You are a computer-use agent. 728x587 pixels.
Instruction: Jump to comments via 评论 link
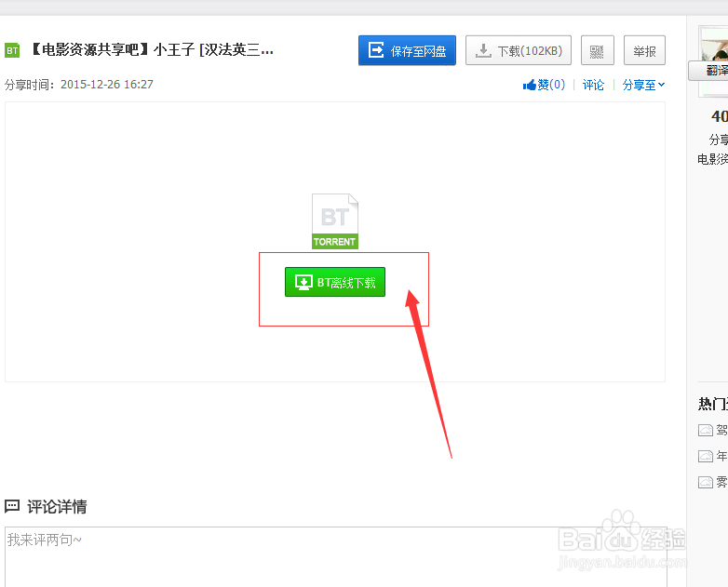[x=593, y=85]
